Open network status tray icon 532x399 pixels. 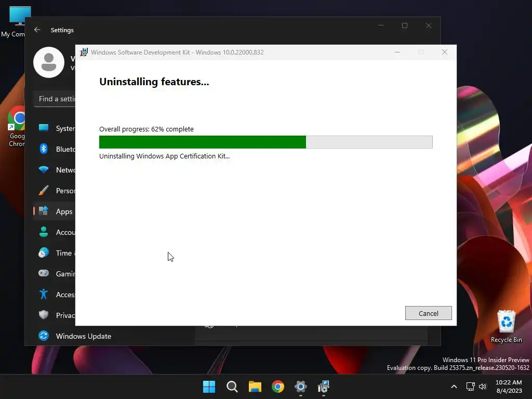[x=470, y=387]
